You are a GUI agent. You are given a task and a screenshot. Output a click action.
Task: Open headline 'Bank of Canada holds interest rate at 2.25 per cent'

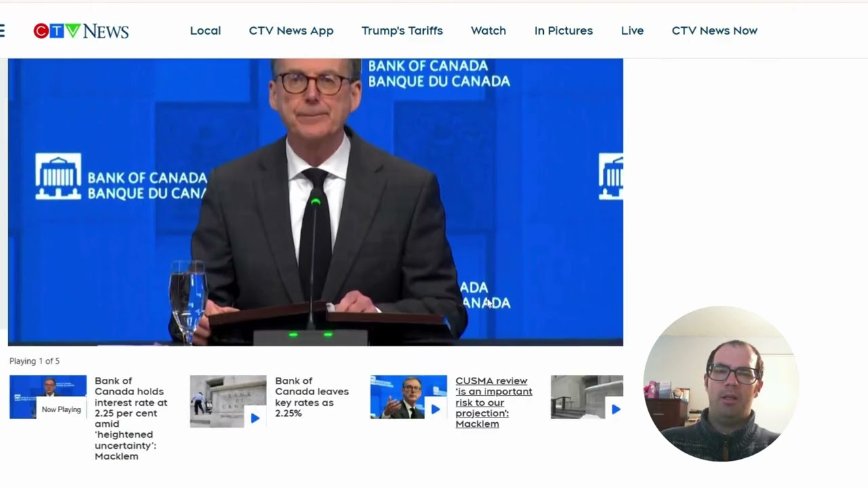[131, 418]
